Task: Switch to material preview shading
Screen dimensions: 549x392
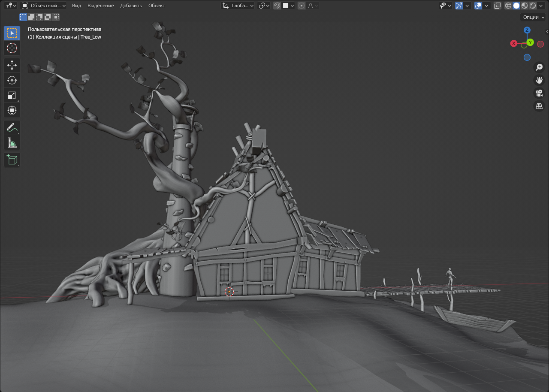Action: [525, 6]
